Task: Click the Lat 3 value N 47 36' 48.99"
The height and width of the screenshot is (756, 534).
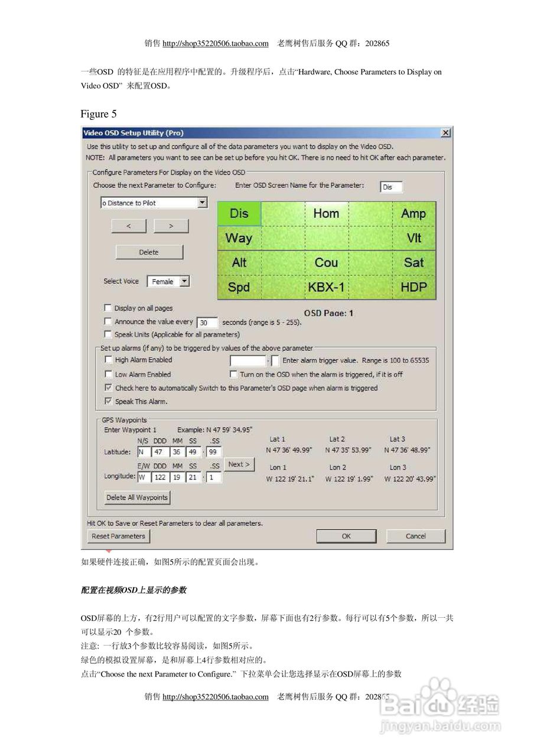Action: (x=407, y=450)
